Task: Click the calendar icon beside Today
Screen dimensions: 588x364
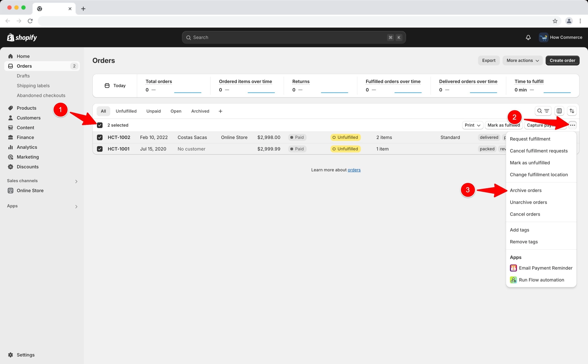Action: 107,85
